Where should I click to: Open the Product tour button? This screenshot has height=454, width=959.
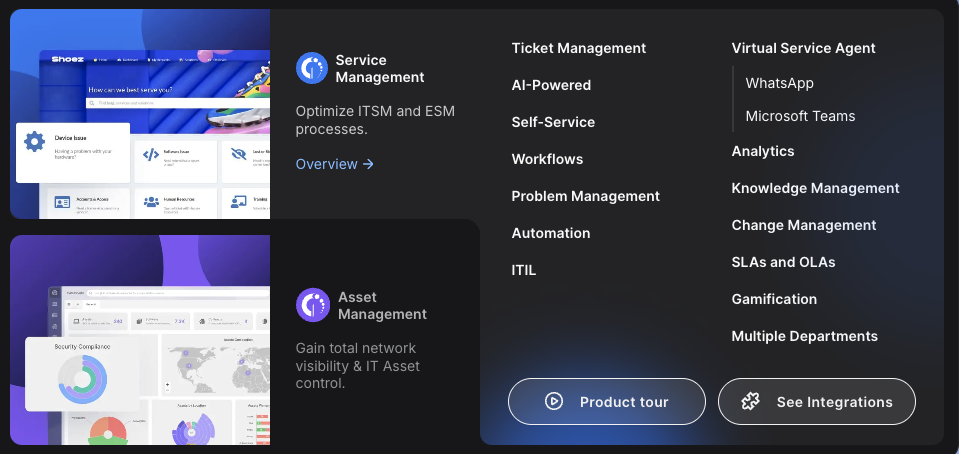point(607,401)
